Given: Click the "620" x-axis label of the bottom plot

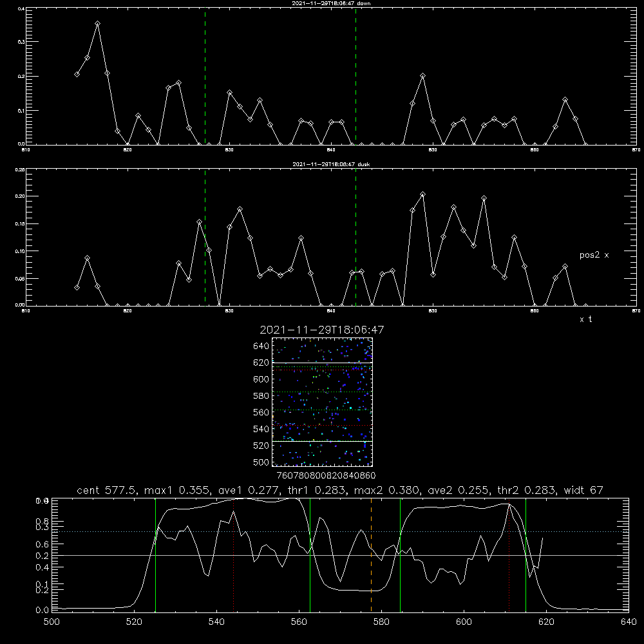Looking at the screenshot, I should 546,622.
